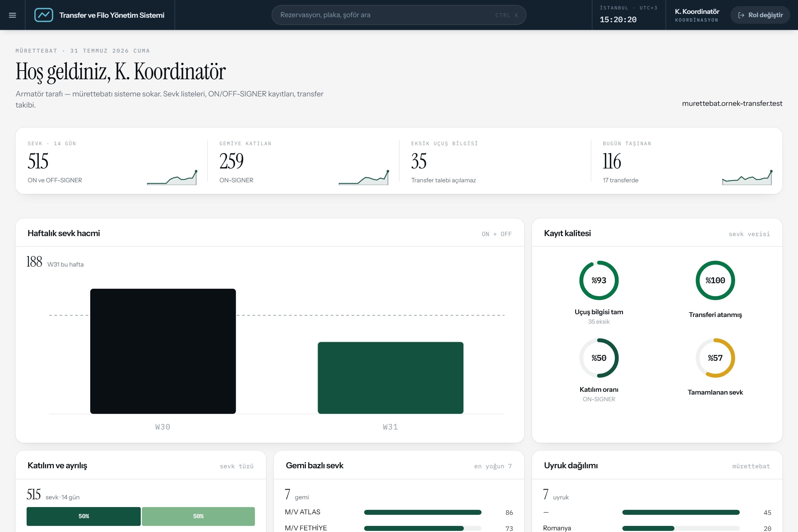Click the W31 axis label
This screenshot has height=532, width=798.
coord(390,427)
